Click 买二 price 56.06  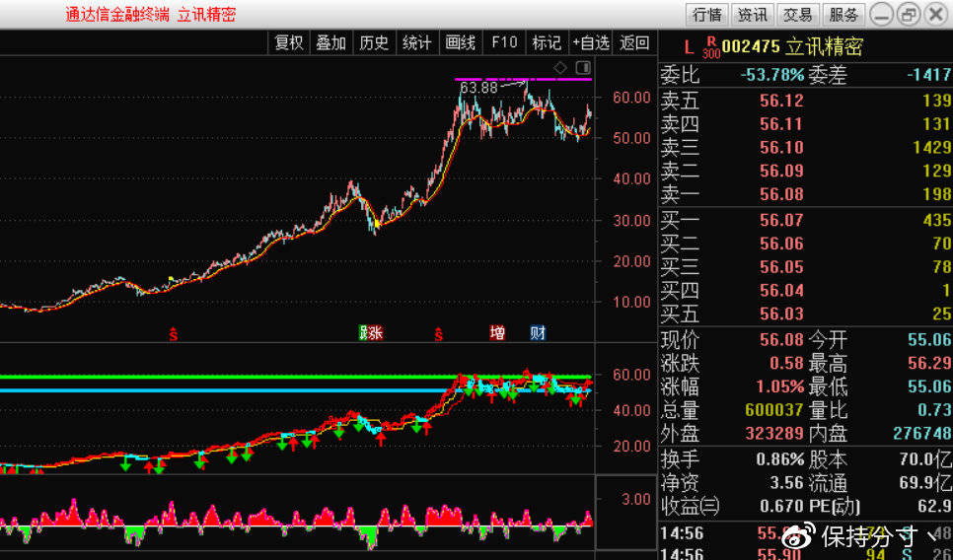tap(781, 244)
